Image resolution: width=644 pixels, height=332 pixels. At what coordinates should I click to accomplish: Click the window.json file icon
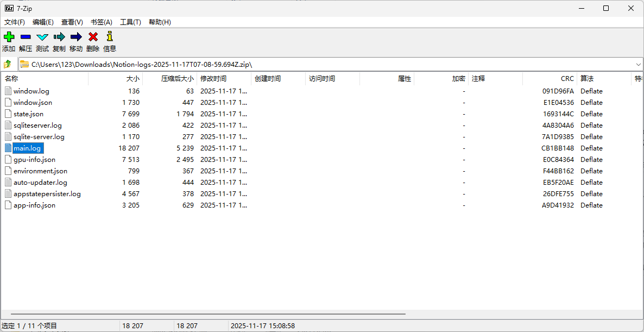tap(8, 102)
